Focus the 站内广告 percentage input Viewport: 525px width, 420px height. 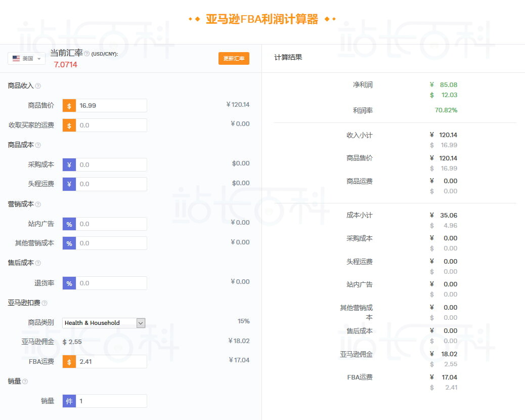(111, 224)
